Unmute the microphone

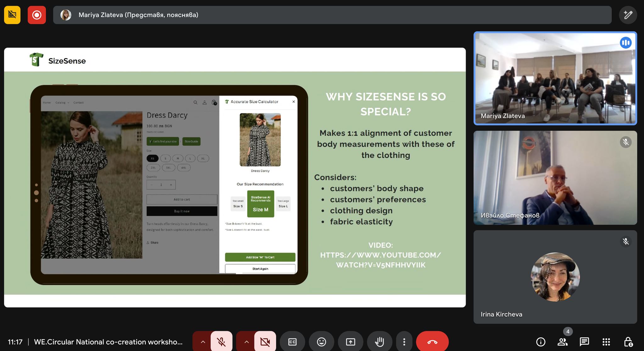click(221, 342)
